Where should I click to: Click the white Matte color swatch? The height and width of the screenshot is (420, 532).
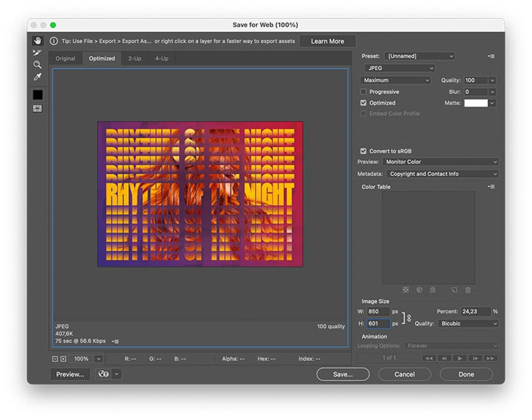coord(475,103)
